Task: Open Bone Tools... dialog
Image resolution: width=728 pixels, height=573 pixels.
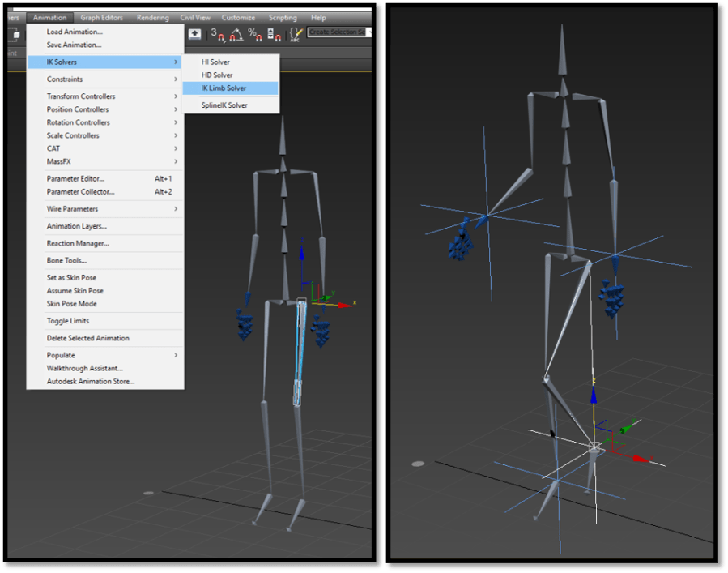Action: pyautogui.click(x=66, y=261)
